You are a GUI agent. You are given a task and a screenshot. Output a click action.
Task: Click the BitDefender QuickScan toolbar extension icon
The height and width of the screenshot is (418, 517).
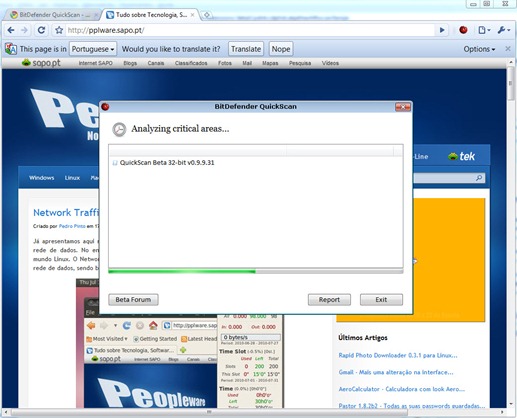pyautogui.click(x=463, y=30)
